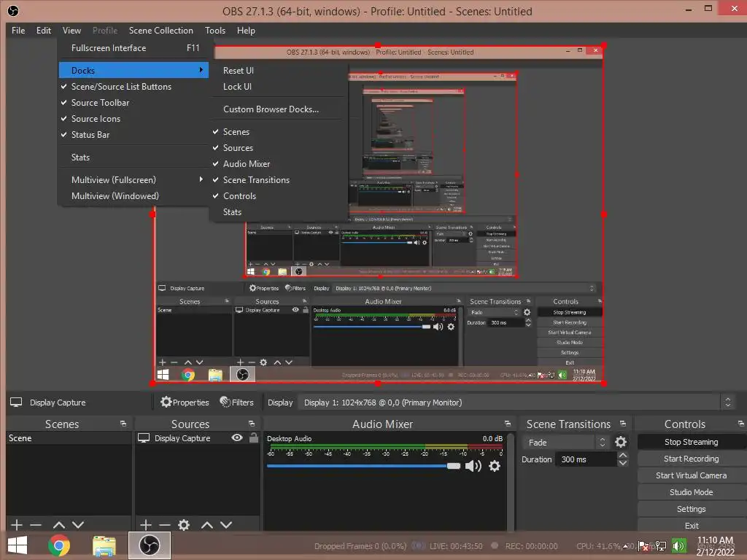The width and height of the screenshot is (747, 560).
Task: Click OBS icon in the taskbar
Action: click(149, 545)
